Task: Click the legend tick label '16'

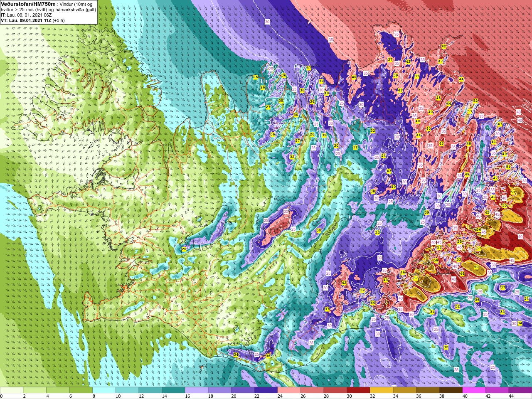Action: pyautogui.click(x=187, y=396)
